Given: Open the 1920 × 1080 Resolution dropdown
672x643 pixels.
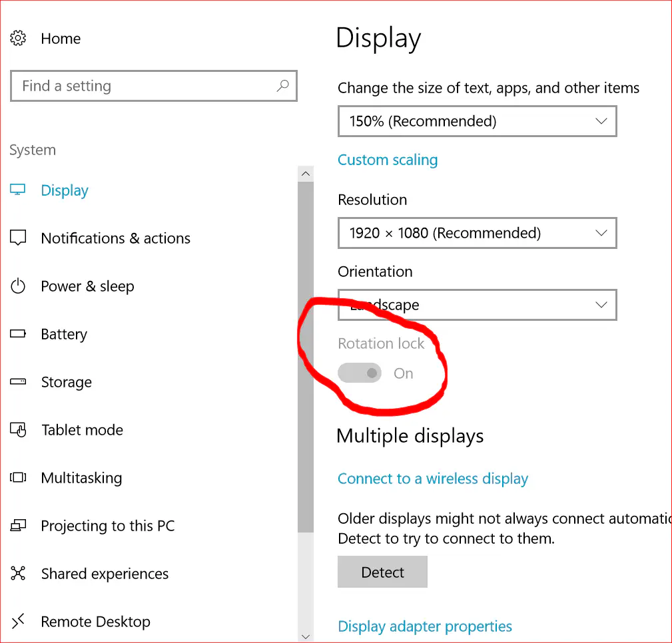Looking at the screenshot, I should pos(477,234).
